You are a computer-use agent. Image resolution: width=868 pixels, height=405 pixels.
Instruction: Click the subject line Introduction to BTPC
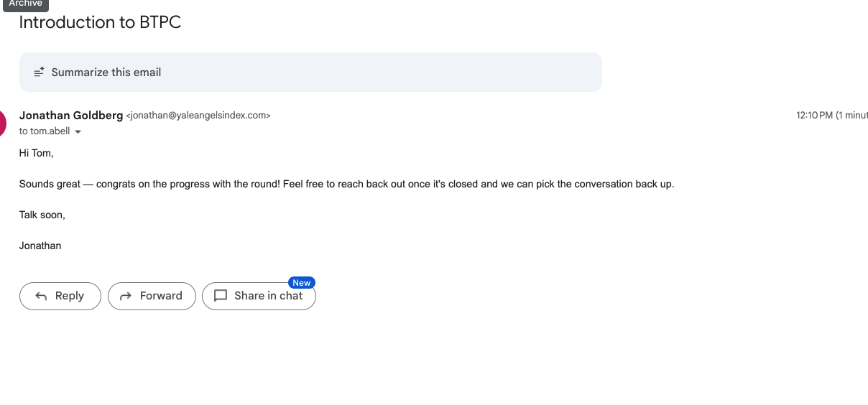100,22
